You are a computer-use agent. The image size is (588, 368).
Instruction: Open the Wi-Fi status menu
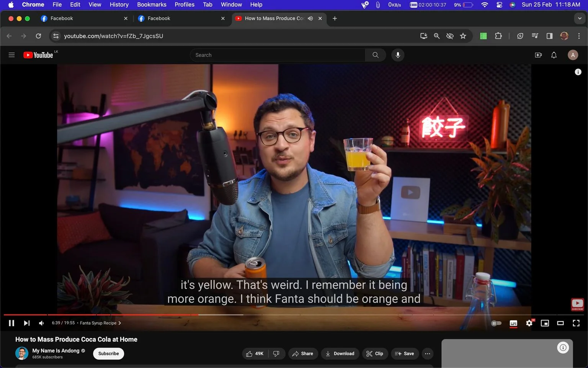(485, 5)
